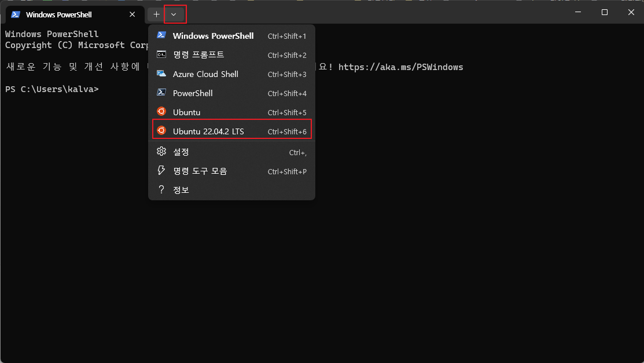The height and width of the screenshot is (363, 644).
Task: Click the Ctrl+Shift+1 shortcut label
Action: coord(286,36)
